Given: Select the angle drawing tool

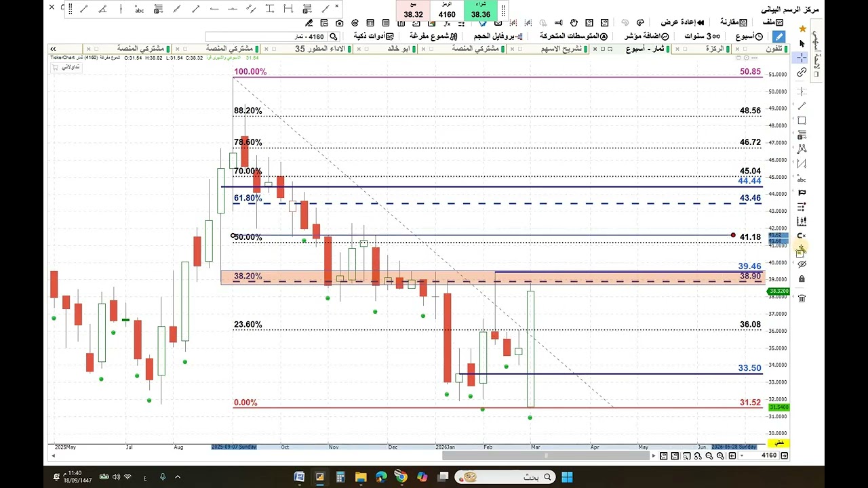Looking at the screenshot, I should [103, 9].
